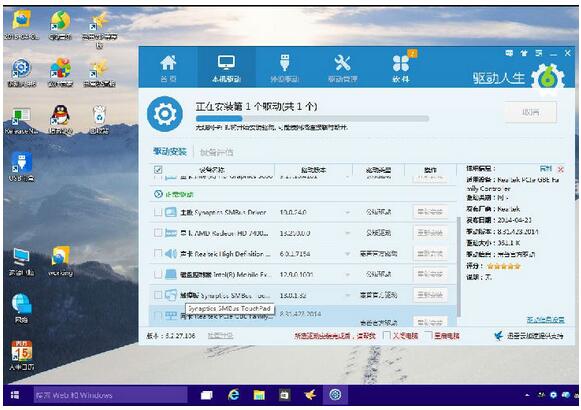Open the driver management wrench tab
Viewport: 581px width, 410px height.
pyautogui.click(x=343, y=68)
